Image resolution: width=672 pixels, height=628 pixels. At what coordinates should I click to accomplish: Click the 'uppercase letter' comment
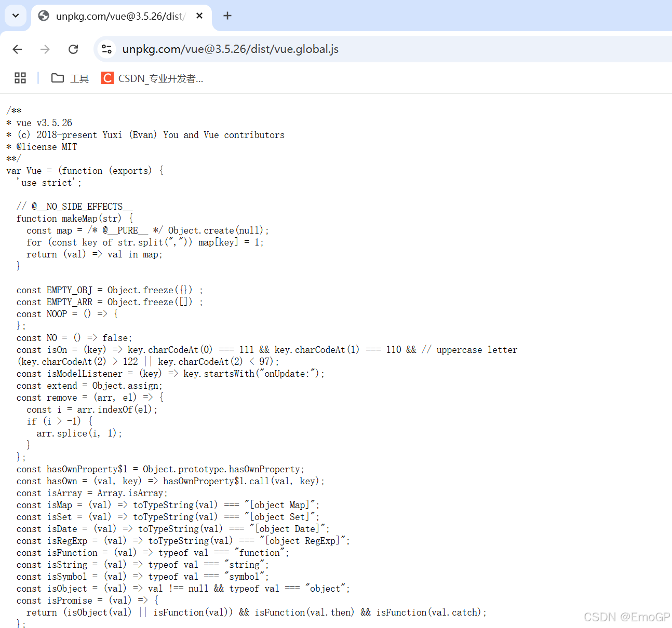[469, 350]
